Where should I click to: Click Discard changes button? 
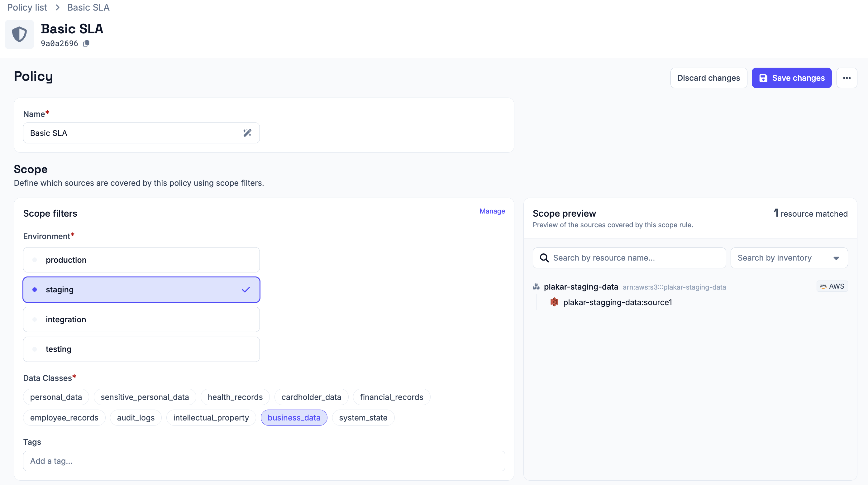coord(708,78)
